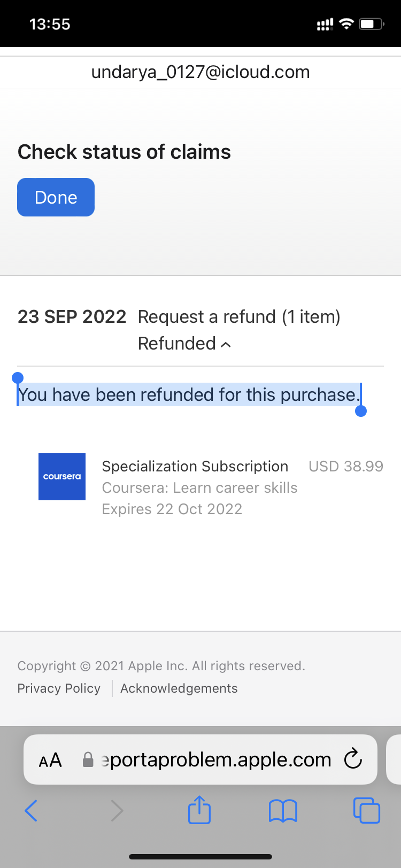
Task: Show open tabs overview icon
Action: point(367,810)
